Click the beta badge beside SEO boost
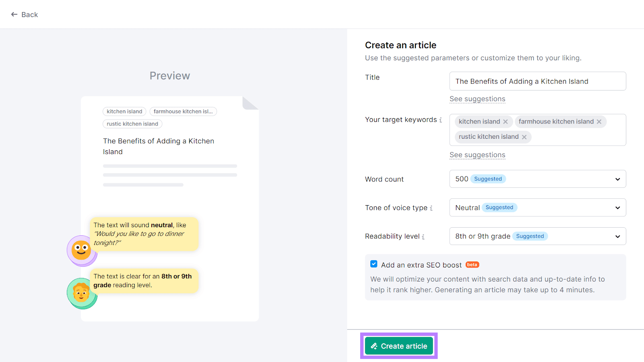The height and width of the screenshot is (362, 644). pyautogui.click(x=472, y=265)
